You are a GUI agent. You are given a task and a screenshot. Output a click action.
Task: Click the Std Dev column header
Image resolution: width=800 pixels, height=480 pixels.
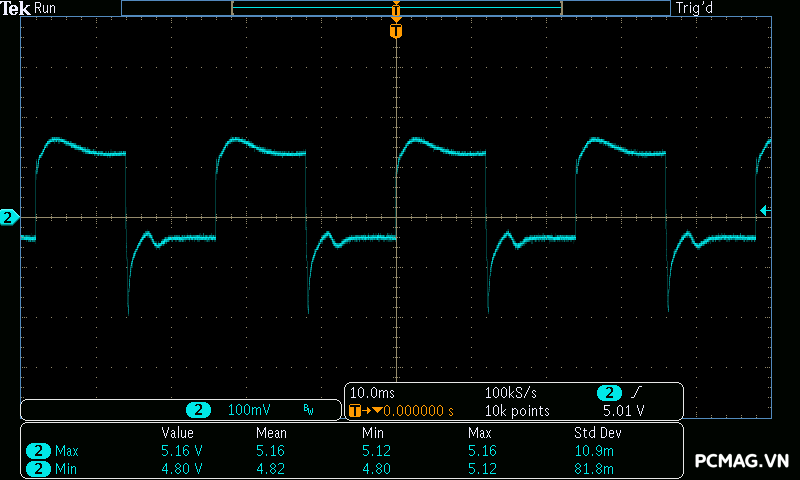595,433
